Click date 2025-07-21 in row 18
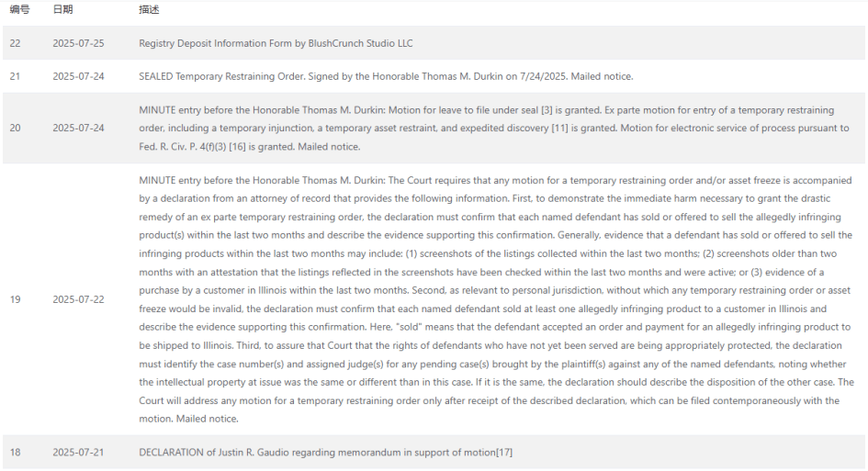The height and width of the screenshot is (471, 868). tap(78, 453)
